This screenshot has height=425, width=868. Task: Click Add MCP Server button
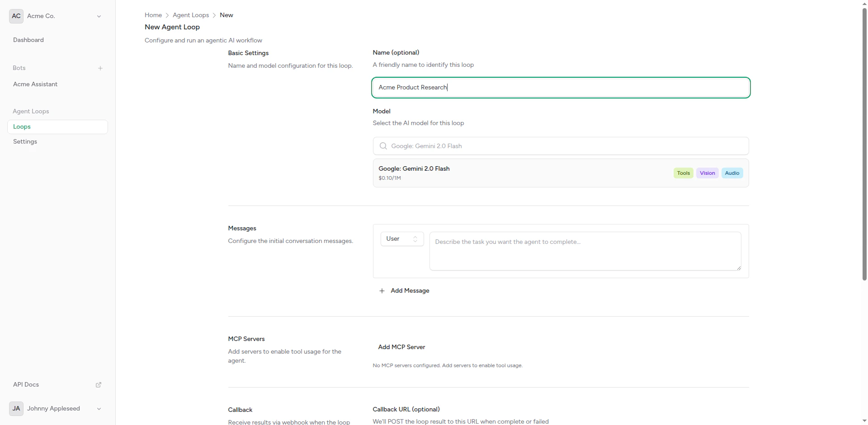pos(401,347)
